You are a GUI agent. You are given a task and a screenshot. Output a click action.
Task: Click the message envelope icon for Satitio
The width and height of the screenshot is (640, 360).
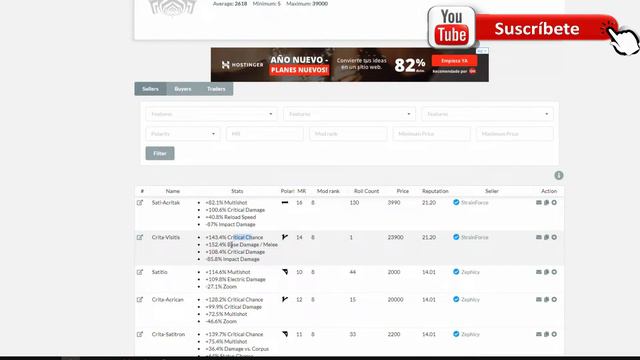point(538,272)
